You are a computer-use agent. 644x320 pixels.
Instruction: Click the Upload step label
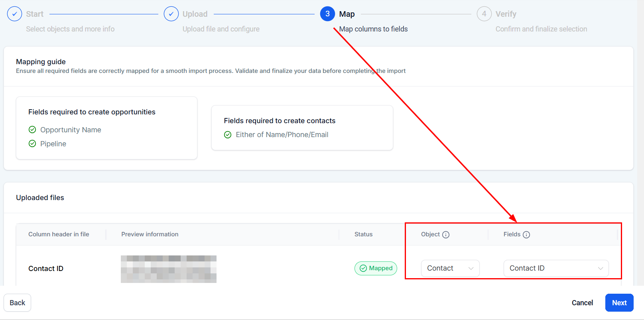click(195, 14)
